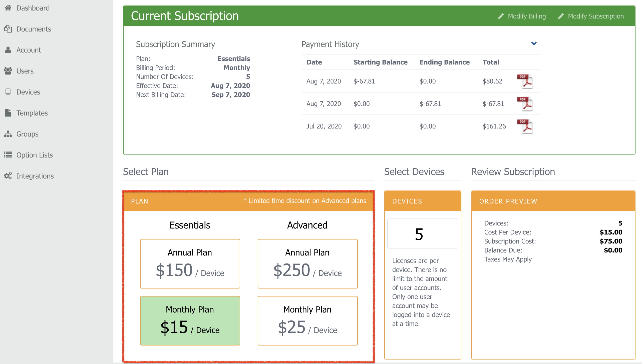Image resolution: width=642 pixels, height=364 pixels.
Task: Choose the Advanced Annual Plan at $250
Action: [307, 263]
